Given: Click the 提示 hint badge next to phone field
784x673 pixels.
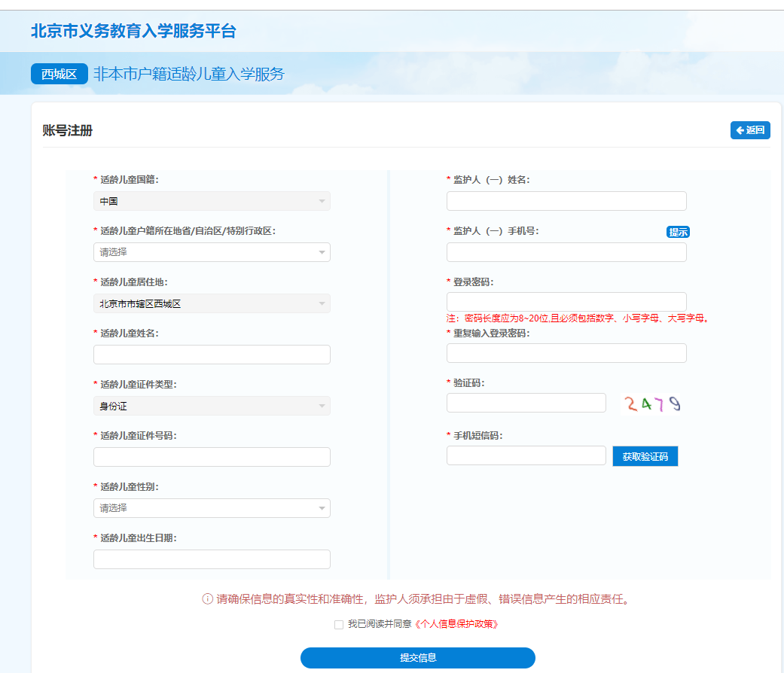Looking at the screenshot, I should pyautogui.click(x=677, y=232).
